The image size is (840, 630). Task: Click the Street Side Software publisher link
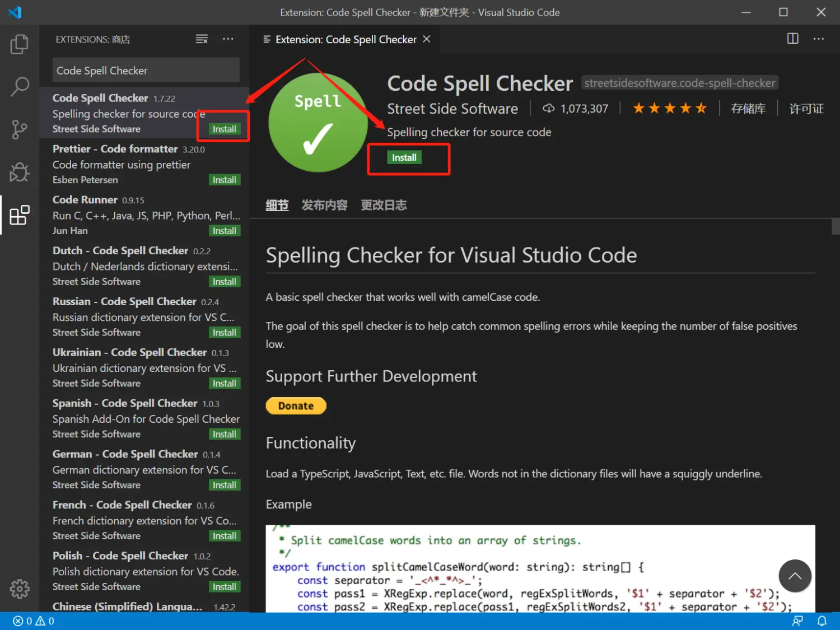[x=452, y=109]
